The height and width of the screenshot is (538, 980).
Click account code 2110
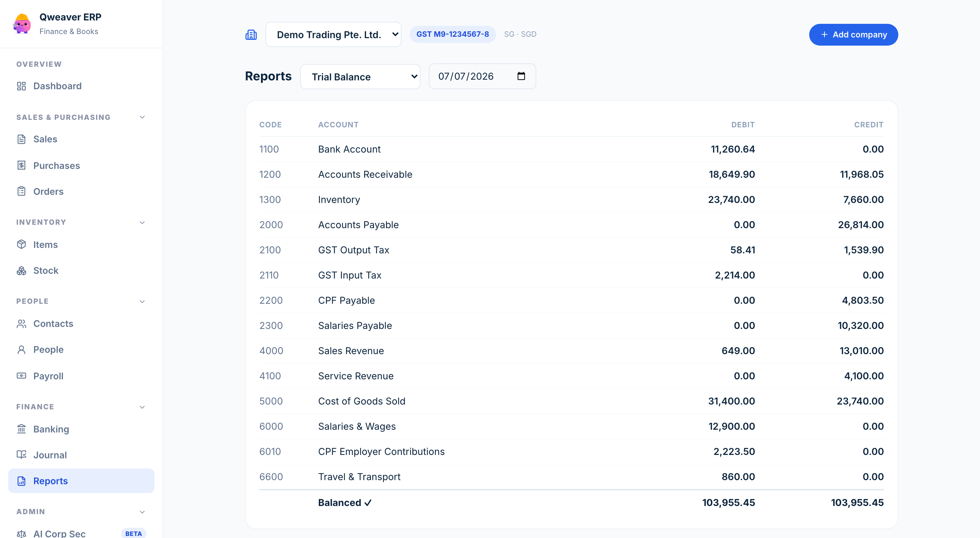point(269,275)
